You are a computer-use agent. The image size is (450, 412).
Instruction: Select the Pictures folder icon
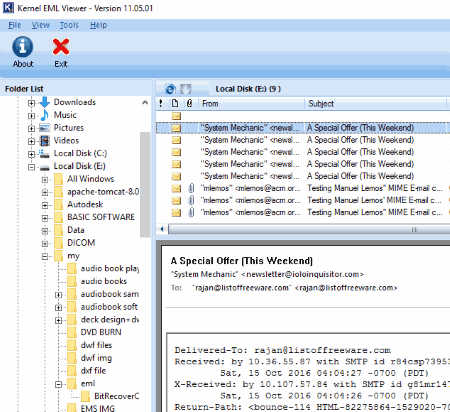click(45, 128)
